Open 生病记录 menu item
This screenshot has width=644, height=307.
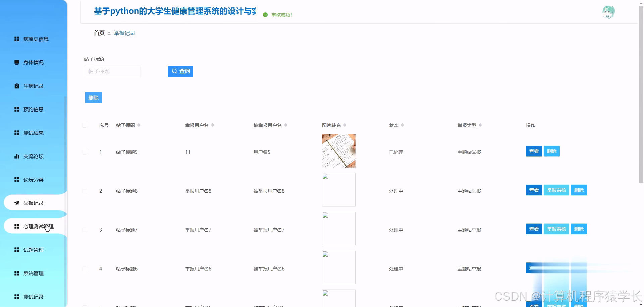[x=34, y=86]
